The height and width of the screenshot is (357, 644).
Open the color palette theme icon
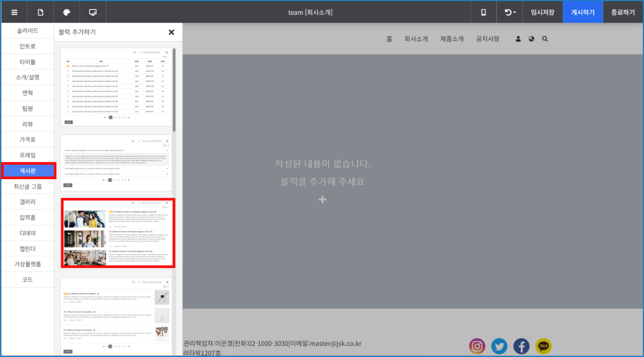tap(67, 12)
